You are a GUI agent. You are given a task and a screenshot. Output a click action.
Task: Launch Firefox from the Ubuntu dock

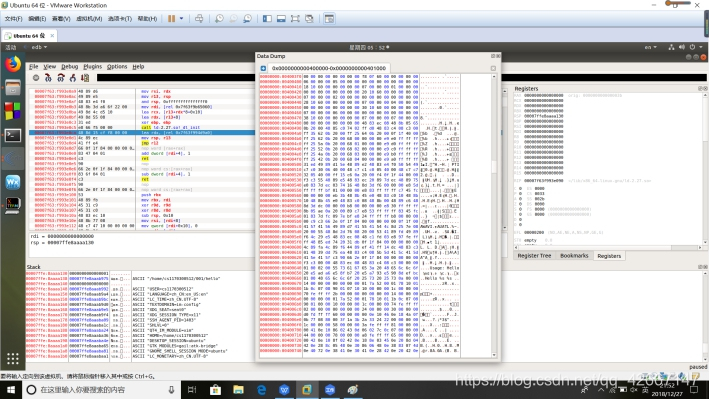pyautogui.click(x=13, y=64)
